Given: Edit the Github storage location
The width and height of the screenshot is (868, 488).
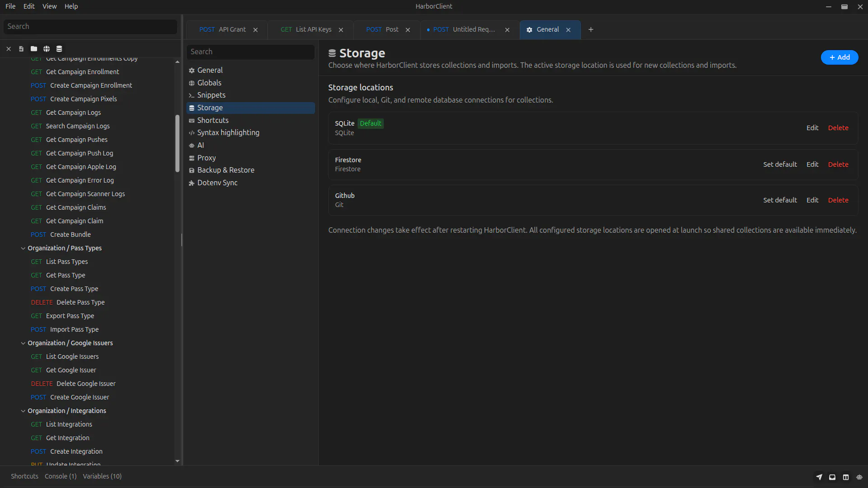Looking at the screenshot, I should 812,200.
